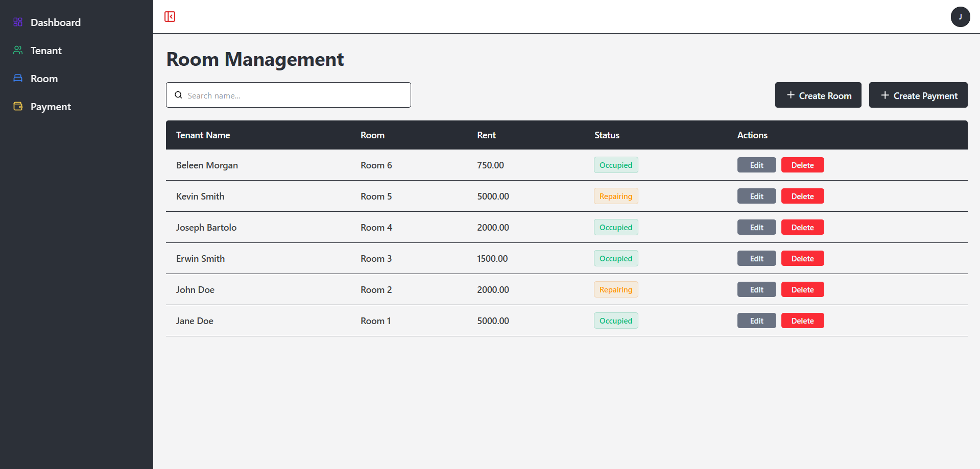The image size is (980, 469).
Task: Select the tenant name Beleen Morgan
Action: pyautogui.click(x=207, y=165)
